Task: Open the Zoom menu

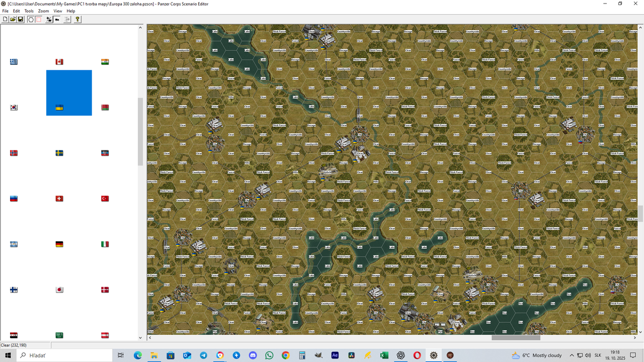Action: 44,11
